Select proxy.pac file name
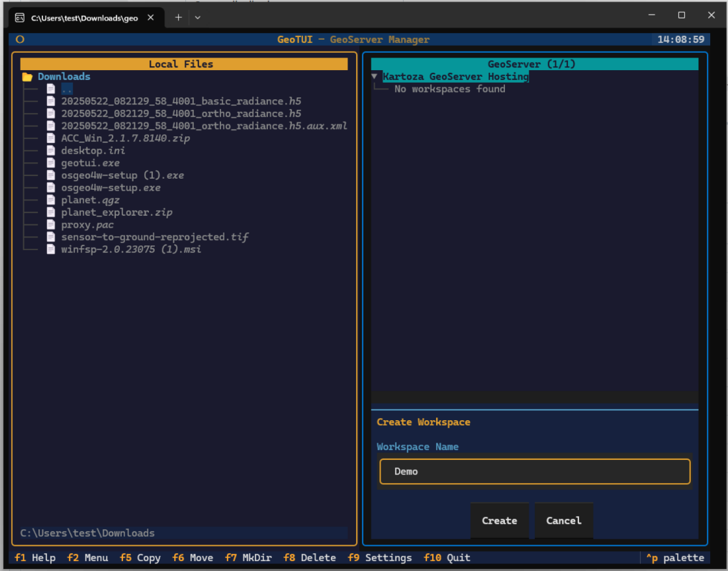The width and height of the screenshot is (728, 571). pyautogui.click(x=87, y=225)
